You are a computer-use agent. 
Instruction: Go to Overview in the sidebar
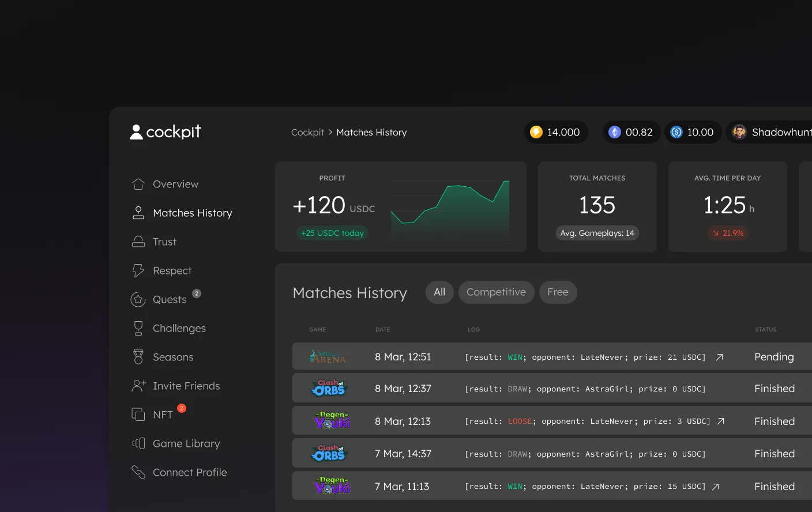point(175,184)
